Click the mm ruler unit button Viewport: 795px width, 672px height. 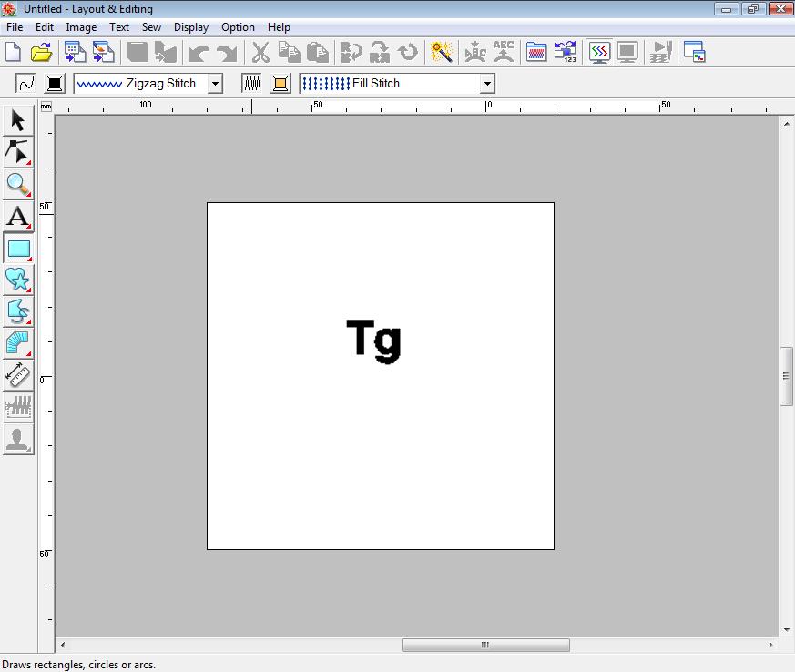click(x=46, y=107)
